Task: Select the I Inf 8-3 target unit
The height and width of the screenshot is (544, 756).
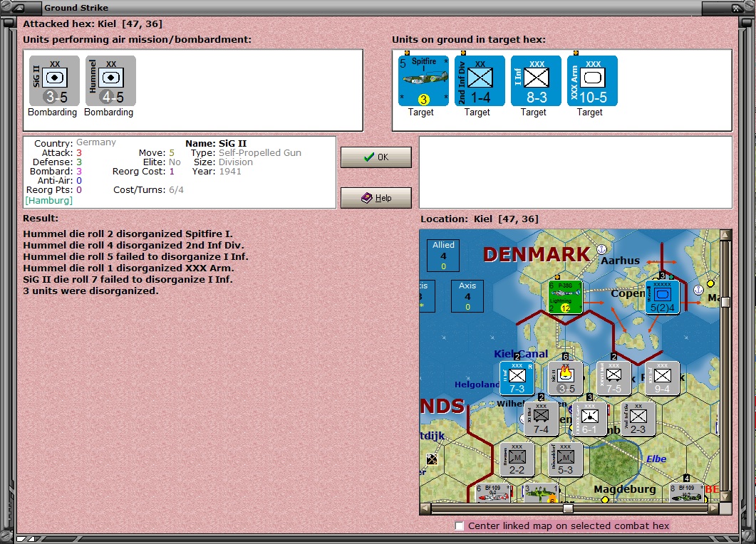Action: [x=536, y=80]
